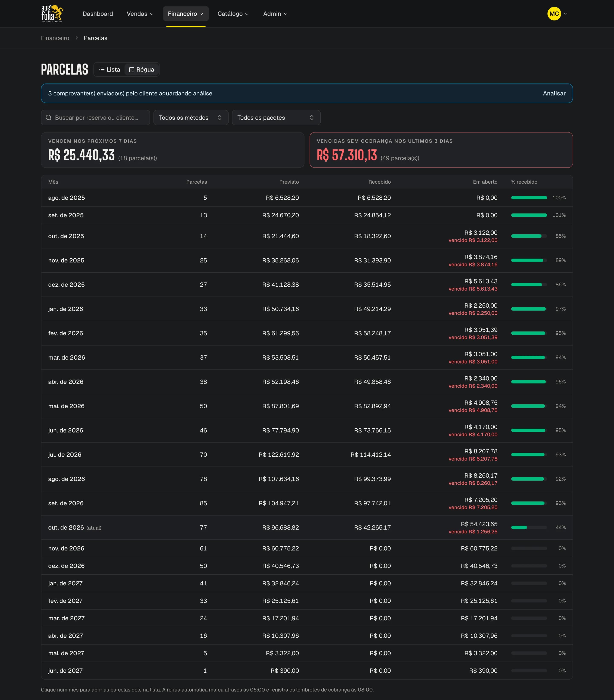The image size is (614, 700).
Task: Open ago. de 2025 row
Action: pos(307,198)
